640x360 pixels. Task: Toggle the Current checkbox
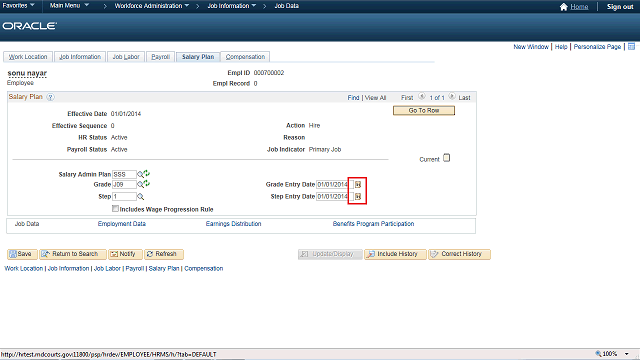point(447,158)
